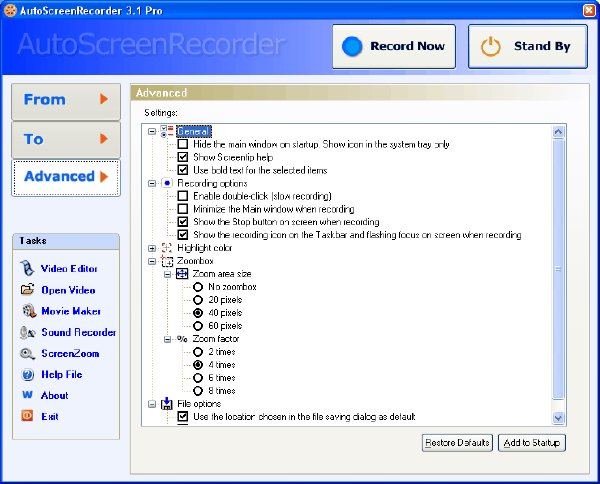The image size is (600, 484).
Task: Uncheck Show Screentip help
Action: [x=183, y=157]
